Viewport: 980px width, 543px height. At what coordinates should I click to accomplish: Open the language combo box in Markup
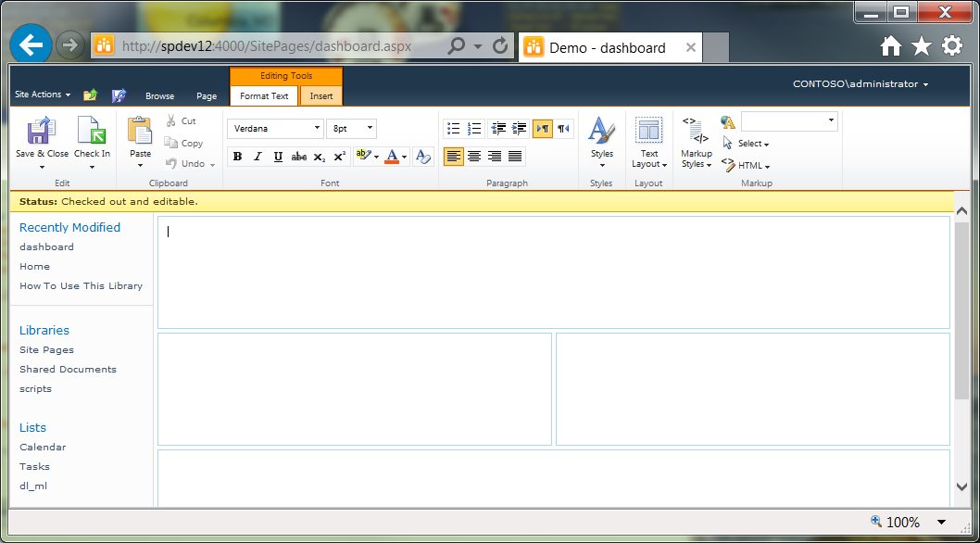point(789,121)
